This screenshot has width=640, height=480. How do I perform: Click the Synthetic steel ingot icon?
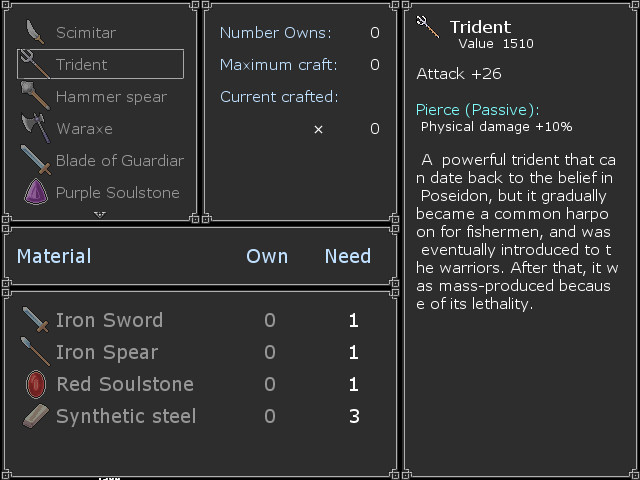pos(35,416)
